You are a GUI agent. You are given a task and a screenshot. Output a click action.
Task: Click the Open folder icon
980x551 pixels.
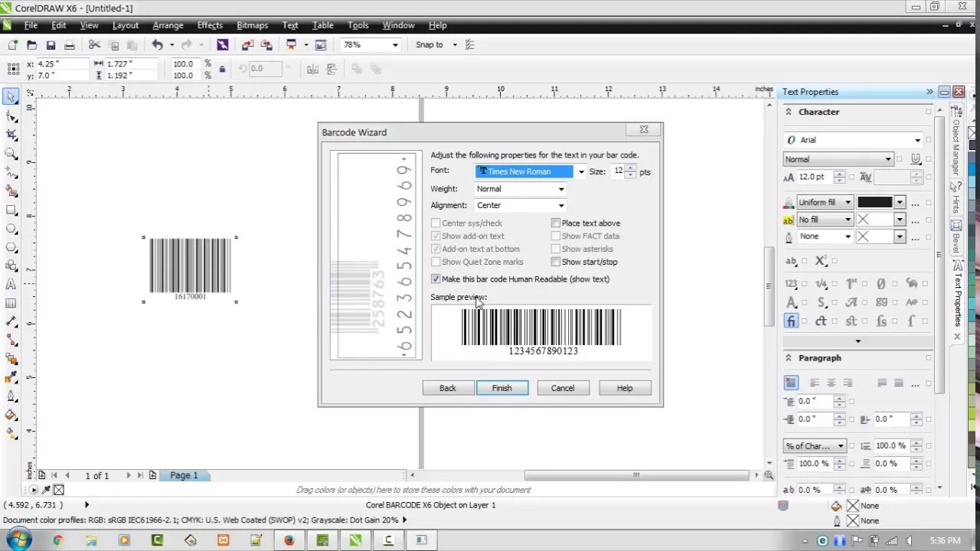click(31, 45)
